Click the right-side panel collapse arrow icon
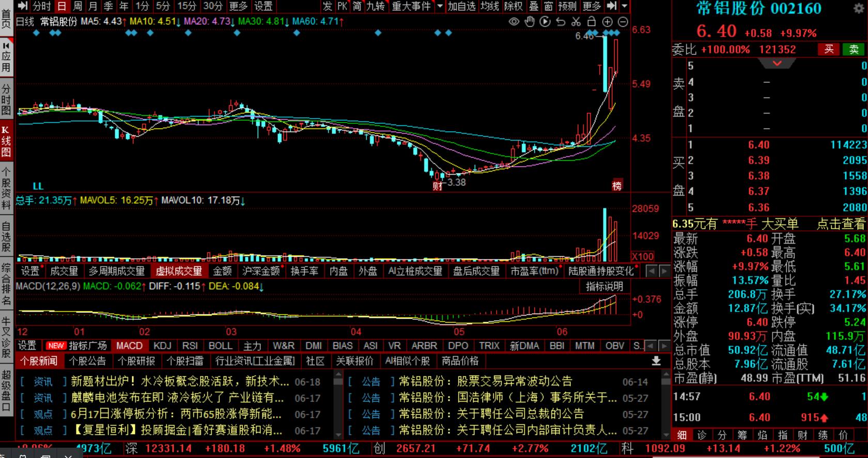This screenshot has width=868, height=458. coord(612,6)
